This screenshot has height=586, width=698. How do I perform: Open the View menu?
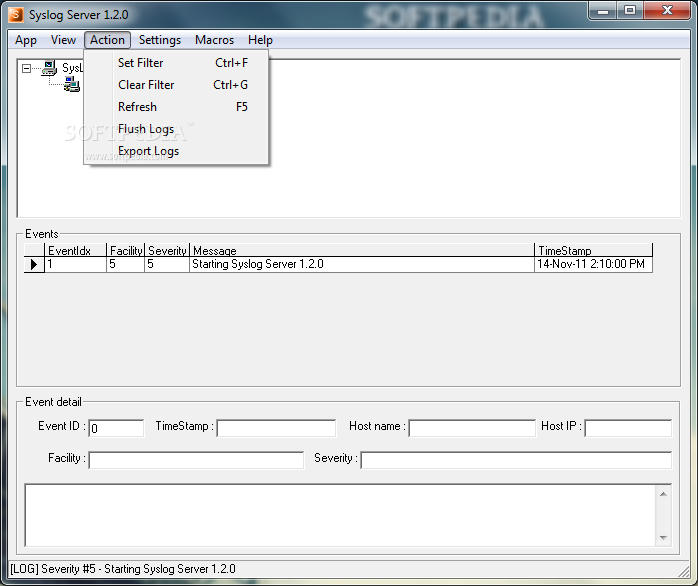tap(63, 40)
